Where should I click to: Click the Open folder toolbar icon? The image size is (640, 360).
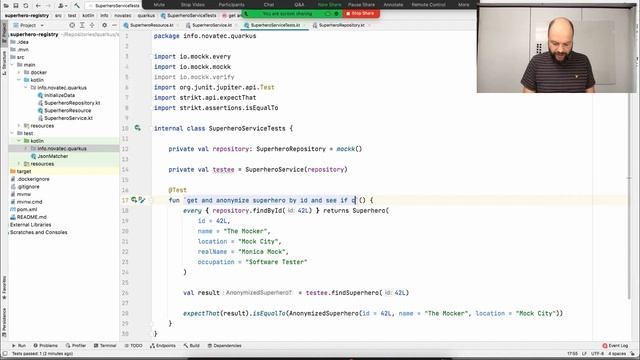(6, 5)
